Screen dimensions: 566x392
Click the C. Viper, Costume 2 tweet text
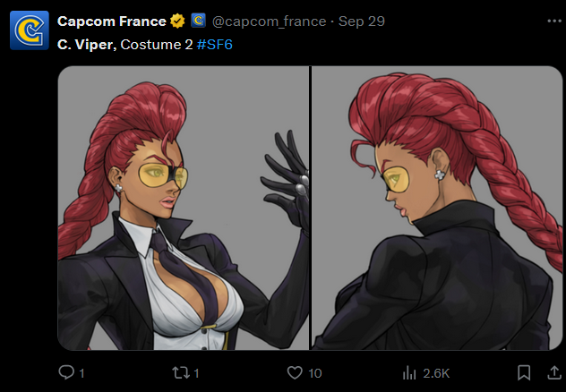(124, 45)
